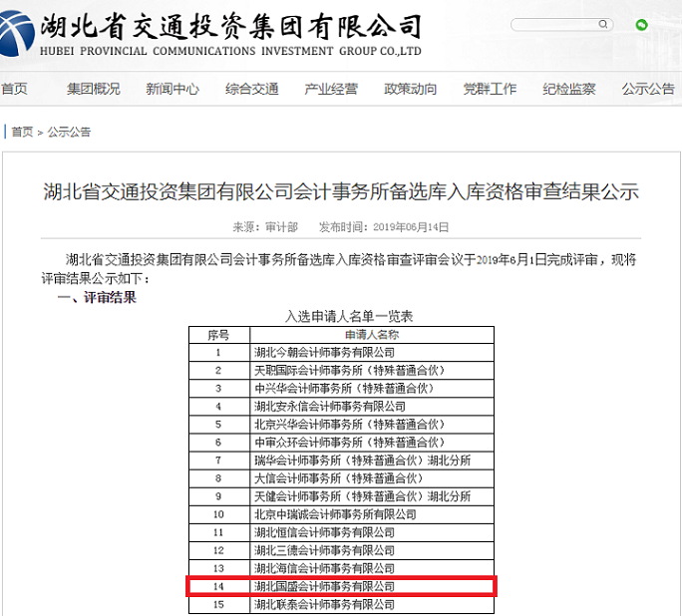Click serial number 15 cell
682x616 pixels.
[218, 605]
